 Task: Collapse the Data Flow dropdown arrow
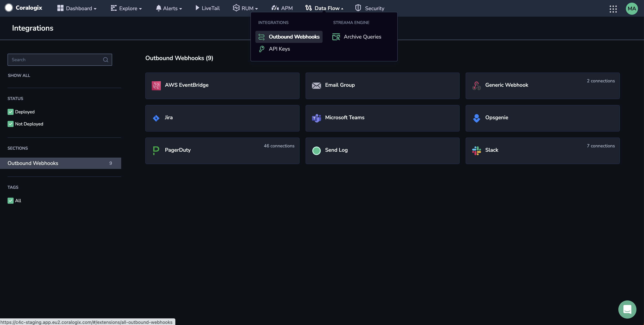point(342,9)
